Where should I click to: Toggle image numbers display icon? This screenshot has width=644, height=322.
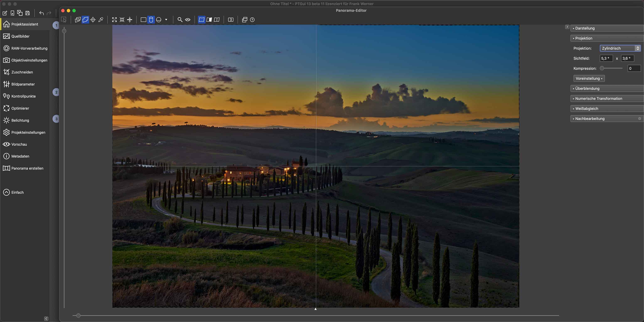(231, 20)
